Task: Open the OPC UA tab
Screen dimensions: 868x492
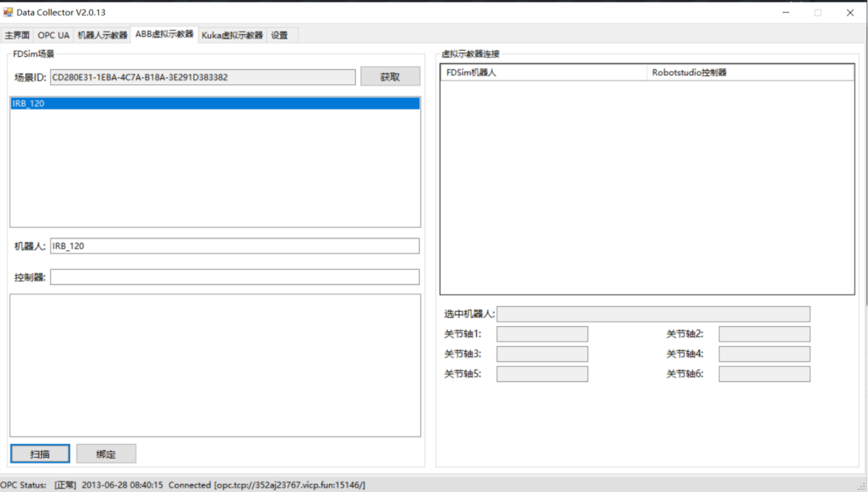Action: 54,36
